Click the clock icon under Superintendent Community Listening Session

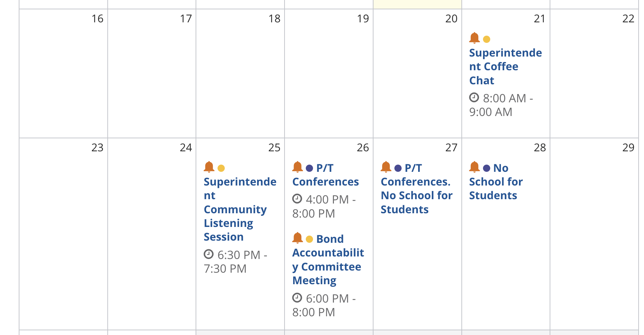(x=209, y=255)
